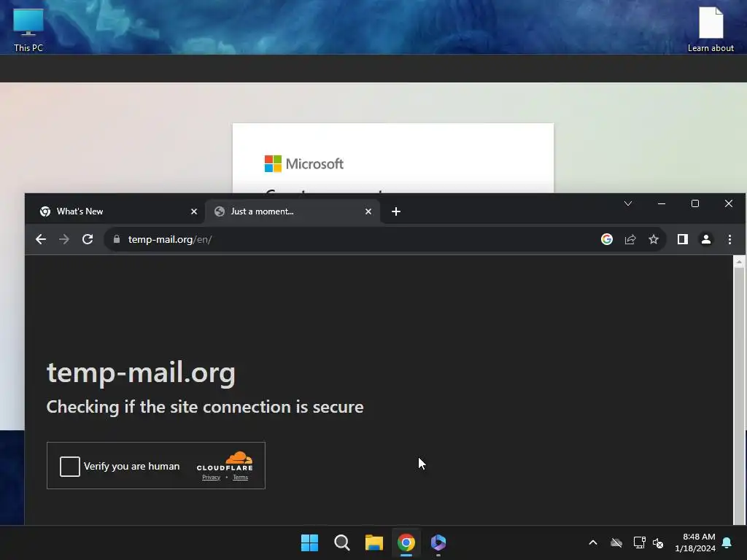The height and width of the screenshot is (560, 747).
Task: Open File Explorer from taskbar
Action: 374,542
